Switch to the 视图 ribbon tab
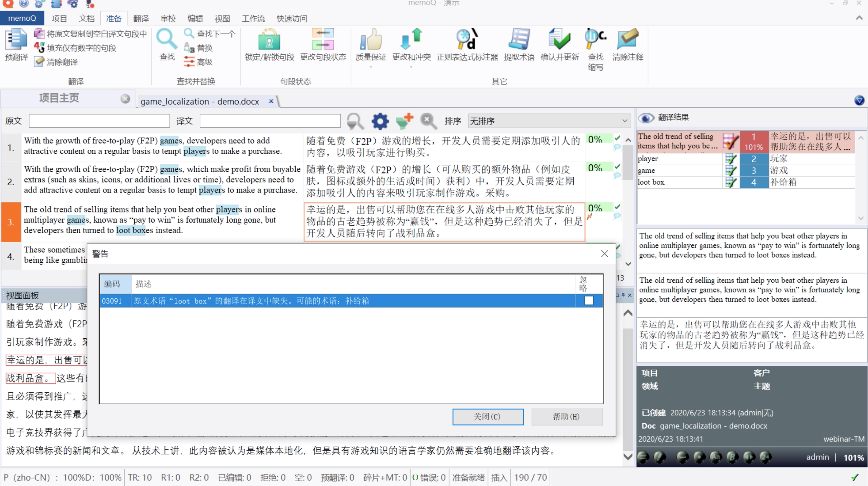The width and height of the screenshot is (868, 486). (222, 18)
